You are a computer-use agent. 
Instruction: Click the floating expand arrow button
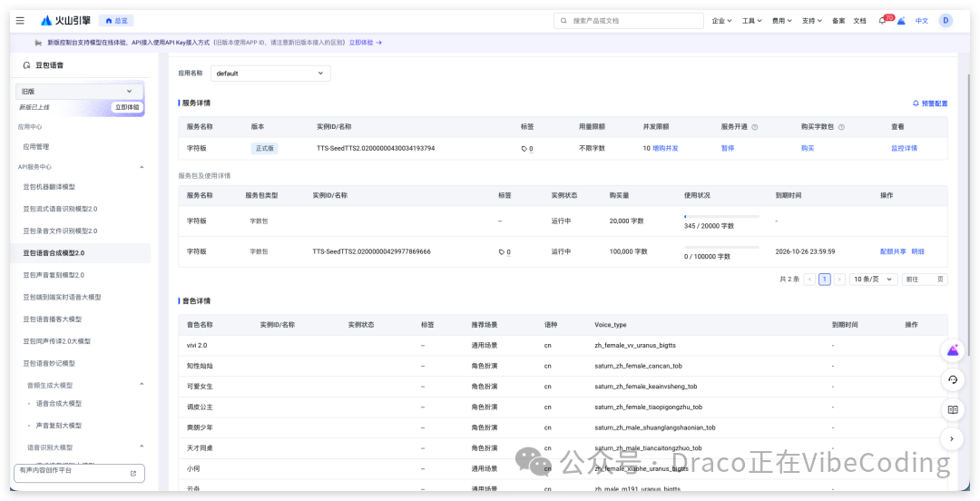[953, 439]
